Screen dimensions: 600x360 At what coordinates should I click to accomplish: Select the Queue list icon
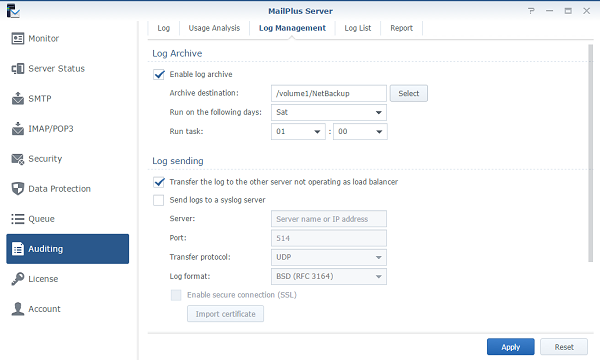18,219
